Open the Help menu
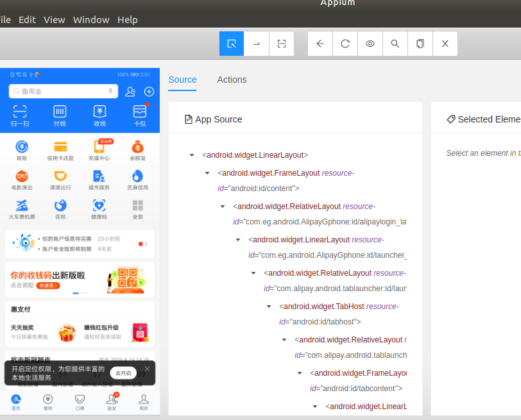 [x=127, y=20]
